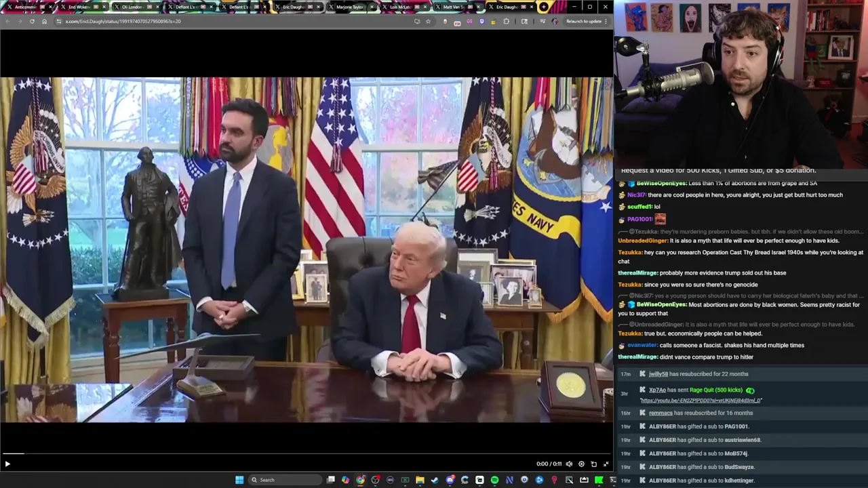Click the red map pin taskbar icon
This screenshot has width=868, height=488.
555,480
